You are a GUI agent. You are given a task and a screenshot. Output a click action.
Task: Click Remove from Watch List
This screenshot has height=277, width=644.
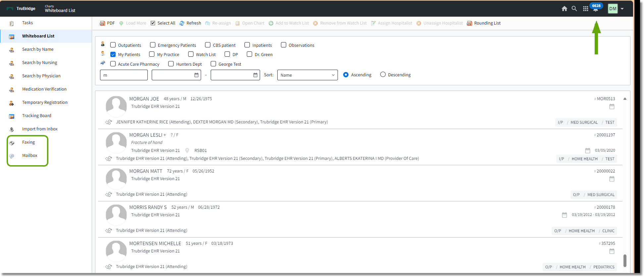[340, 23]
